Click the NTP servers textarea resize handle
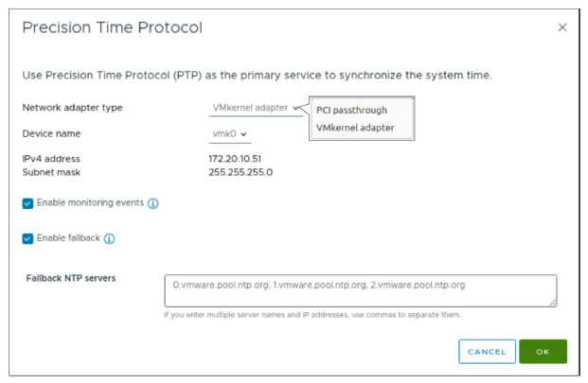The width and height of the screenshot is (588, 383). tap(552, 302)
